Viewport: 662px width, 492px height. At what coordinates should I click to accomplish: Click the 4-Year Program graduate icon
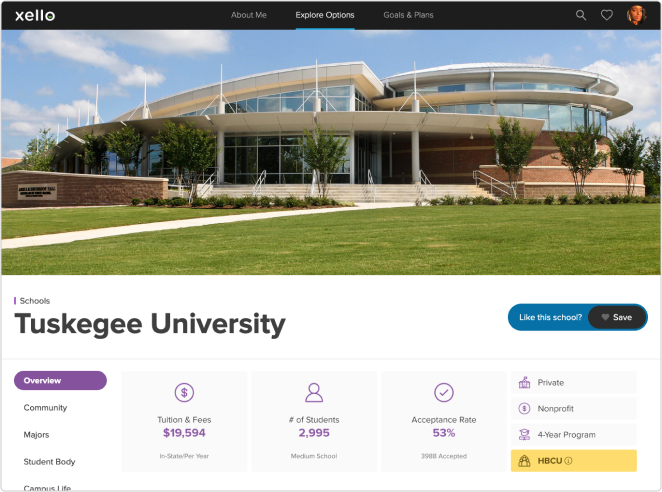(524, 435)
